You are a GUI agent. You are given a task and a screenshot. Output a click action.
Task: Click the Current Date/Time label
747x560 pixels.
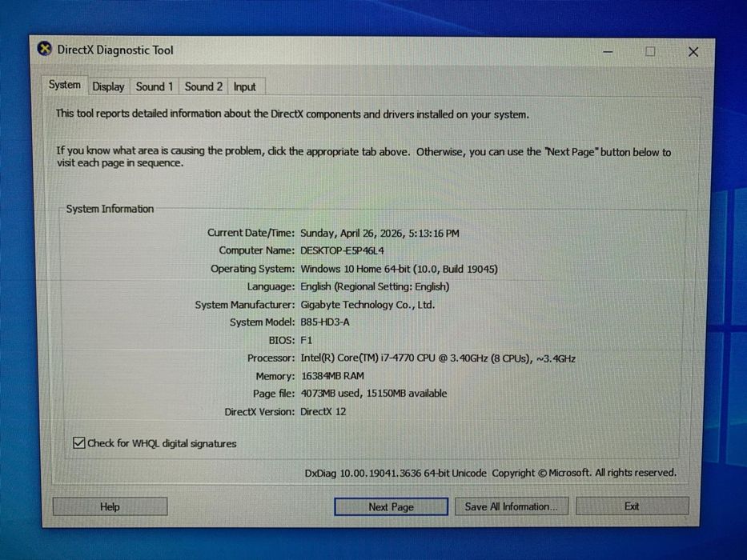[x=251, y=233]
